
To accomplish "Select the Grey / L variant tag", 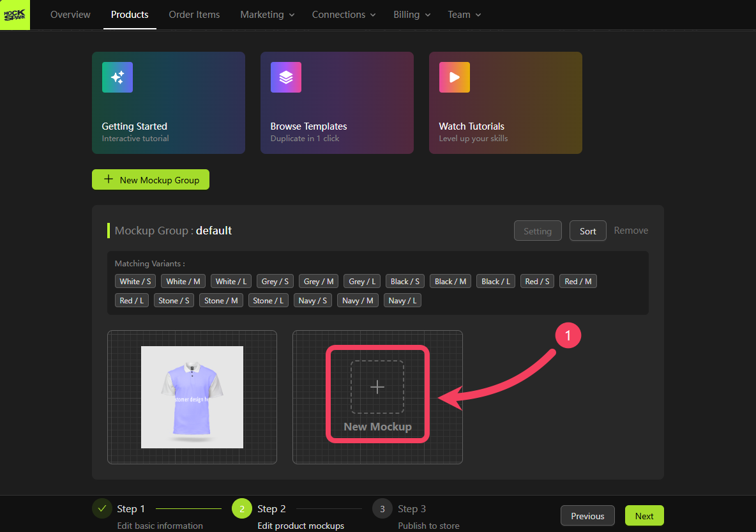I will click(362, 281).
